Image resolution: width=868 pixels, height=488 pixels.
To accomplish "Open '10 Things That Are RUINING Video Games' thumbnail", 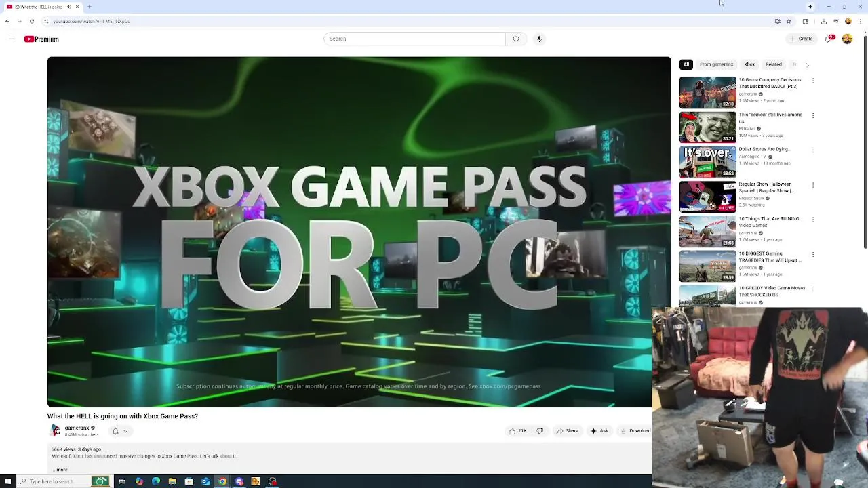I will pyautogui.click(x=707, y=231).
